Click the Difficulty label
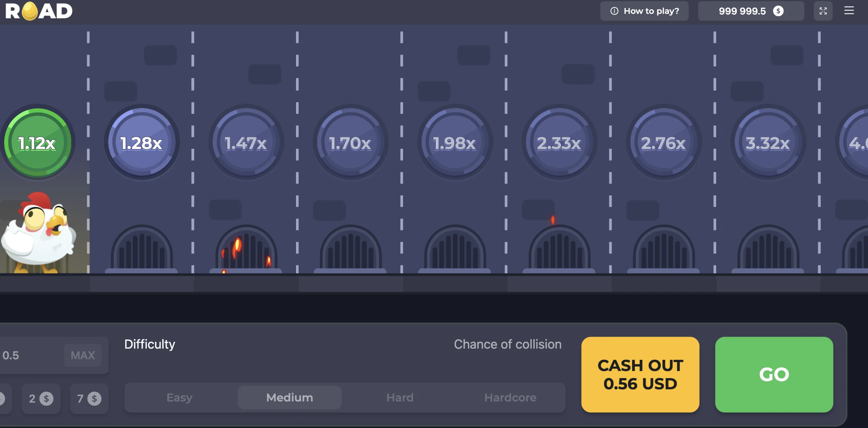This screenshot has height=428, width=868. point(150,345)
